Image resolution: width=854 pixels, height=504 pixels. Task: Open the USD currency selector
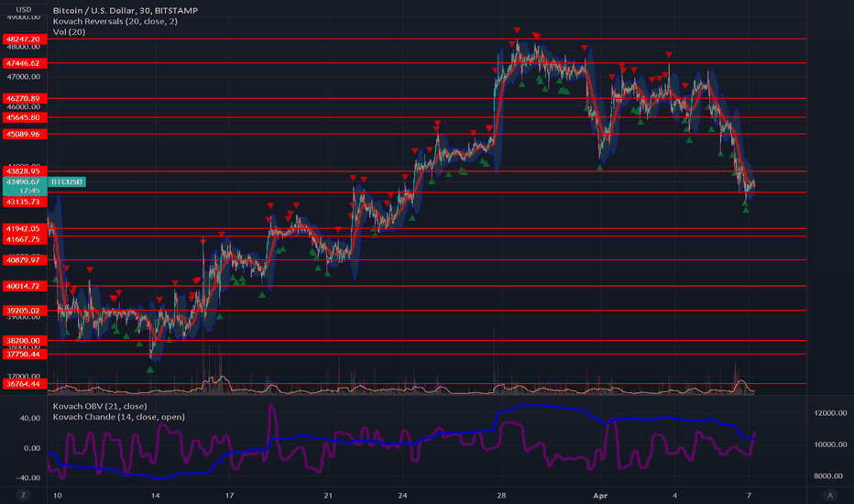click(x=24, y=9)
